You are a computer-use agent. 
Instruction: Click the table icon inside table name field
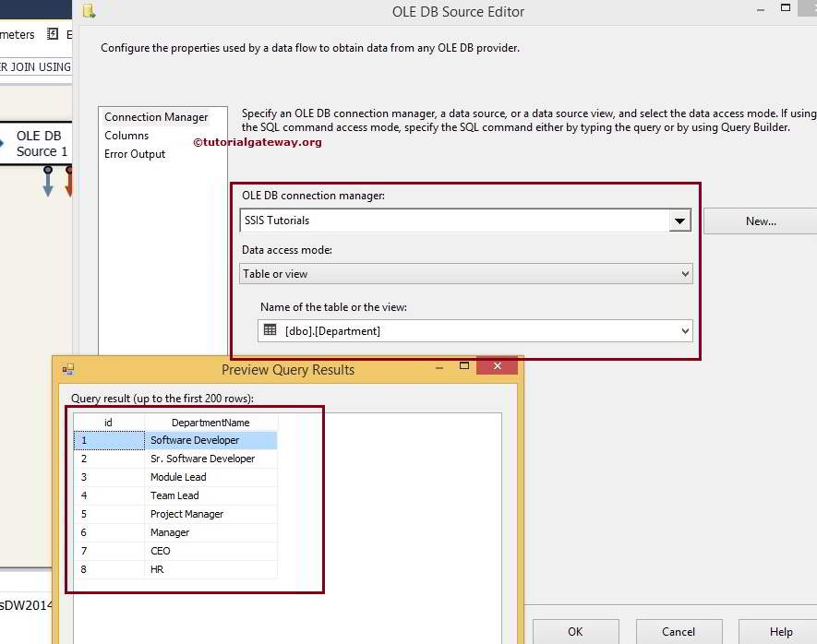coord(269,330)
